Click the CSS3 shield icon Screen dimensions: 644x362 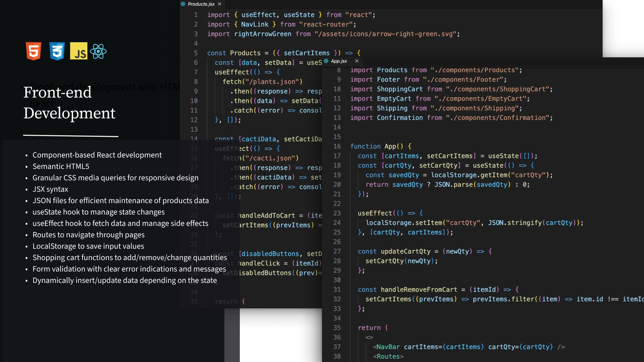(57, 51)
